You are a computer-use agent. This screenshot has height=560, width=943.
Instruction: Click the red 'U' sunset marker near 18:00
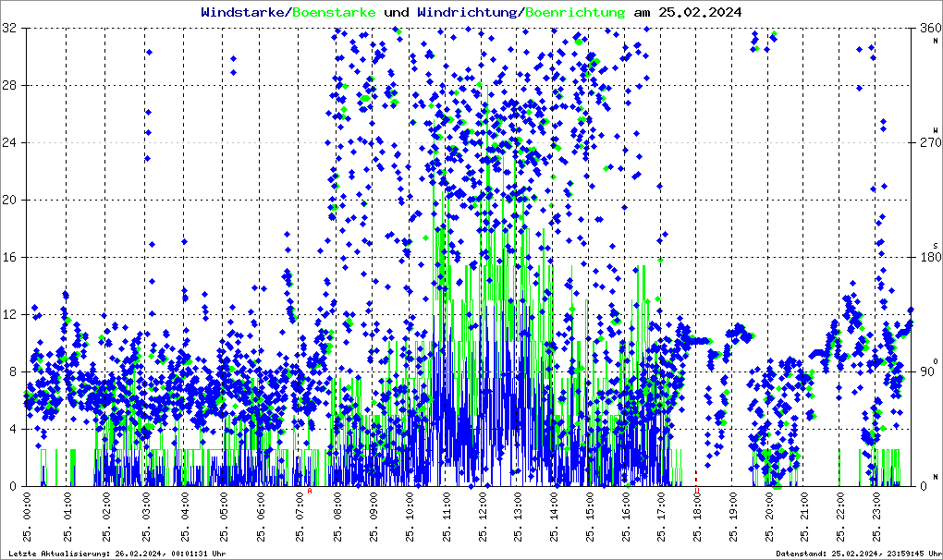point(697,491)
